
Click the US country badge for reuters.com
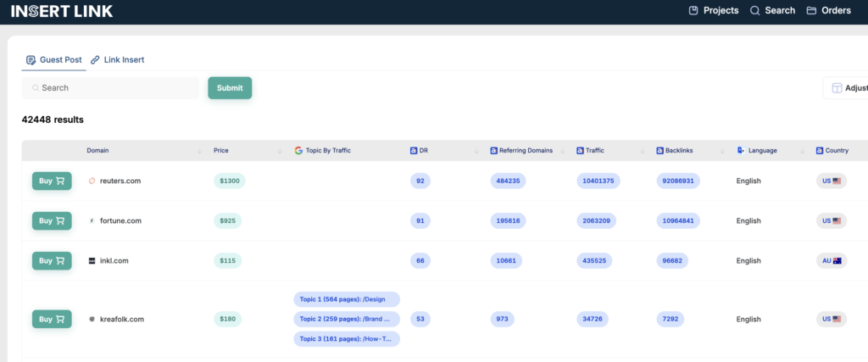click(832, 181)
